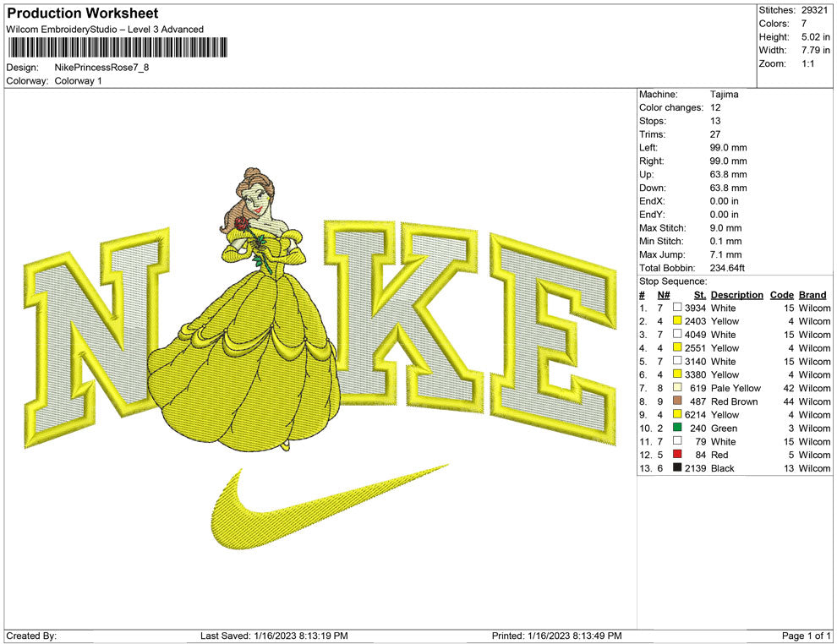Click the Max Jump value 7.1 mm
The height and width of the screenshot is (644, 837).
726,254
